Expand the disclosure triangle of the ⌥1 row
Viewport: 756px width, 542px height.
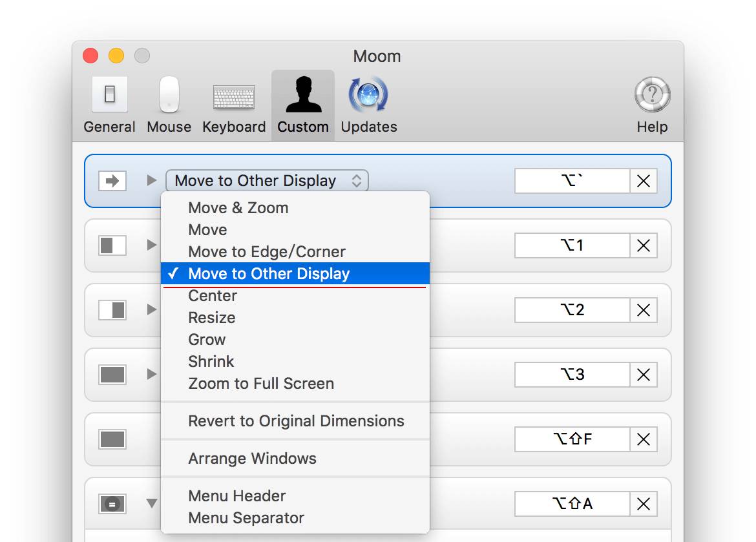(152, 245)
